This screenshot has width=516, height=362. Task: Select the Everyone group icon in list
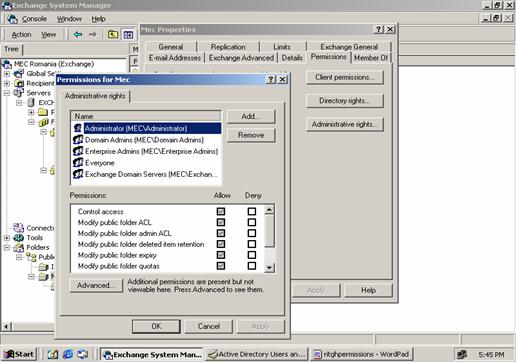pos(78,163)
